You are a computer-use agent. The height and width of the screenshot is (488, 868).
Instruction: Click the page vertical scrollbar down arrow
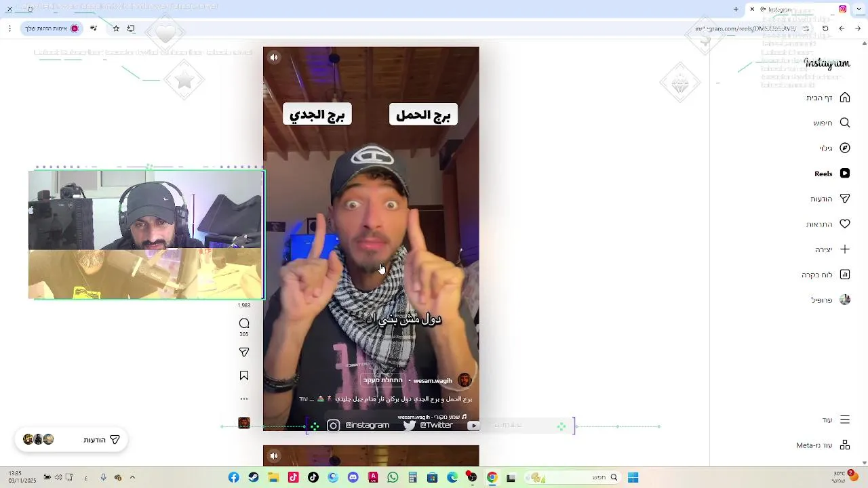864,463
